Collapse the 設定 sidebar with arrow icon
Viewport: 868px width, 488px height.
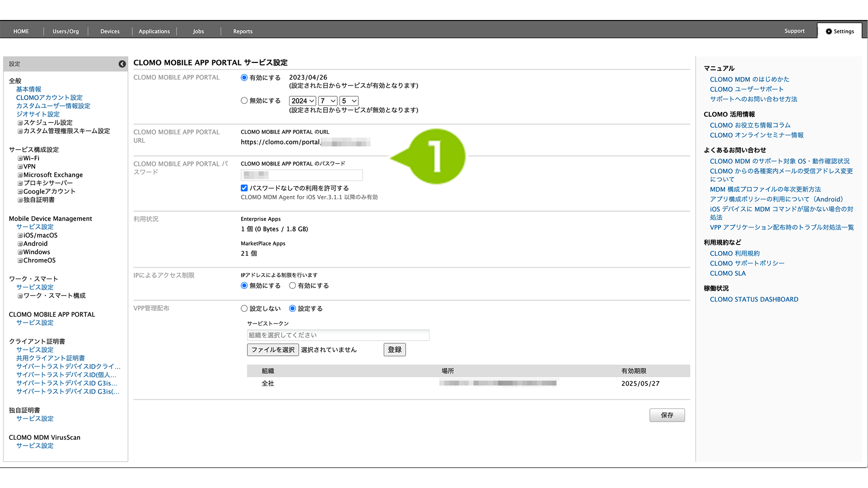(x=122, y=64)
